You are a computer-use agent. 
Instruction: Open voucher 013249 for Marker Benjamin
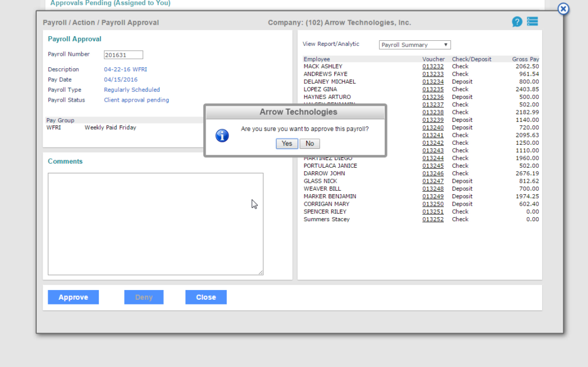[433, 196]
